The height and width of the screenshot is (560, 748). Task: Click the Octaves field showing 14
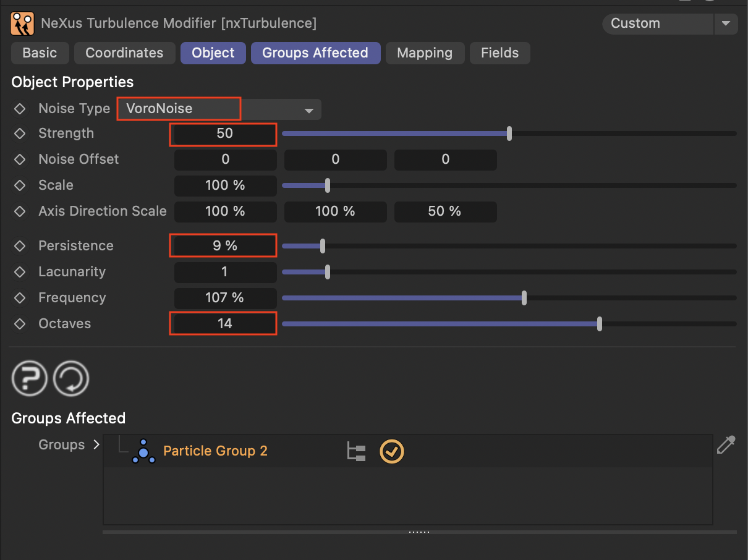point(225,324)
